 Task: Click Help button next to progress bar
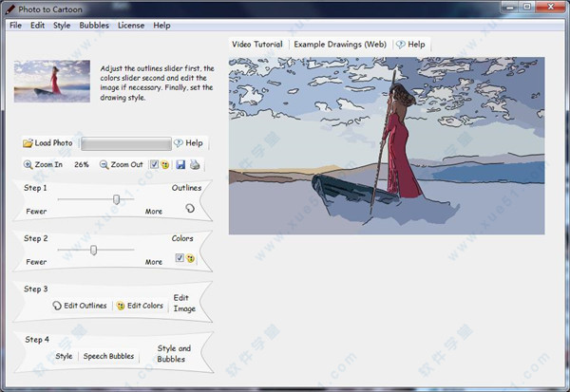click(188, 143)
